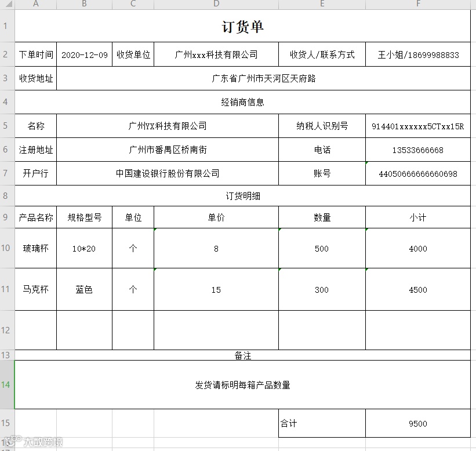The width and height of the screenshot is (476, 451).
Task: Select cell 王小姐/18699988833
Action: (x=418, y=54)
